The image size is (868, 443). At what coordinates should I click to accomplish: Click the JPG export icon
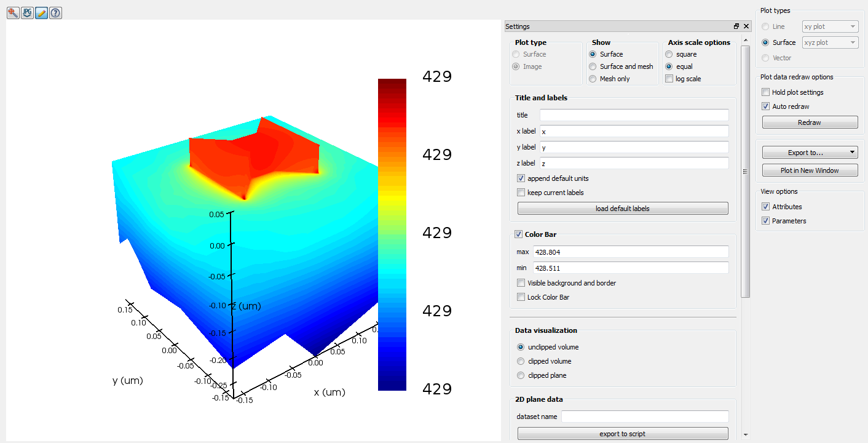(x=27, y=12)
